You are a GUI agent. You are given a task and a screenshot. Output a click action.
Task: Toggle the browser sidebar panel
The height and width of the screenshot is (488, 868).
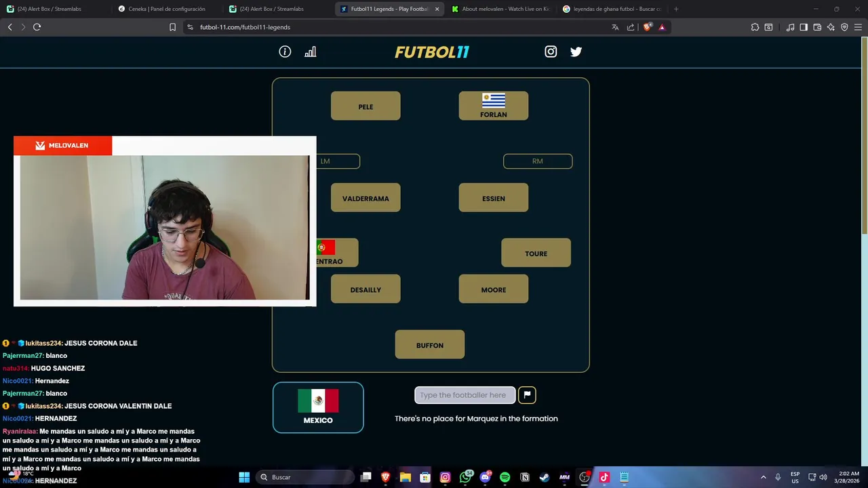coord(804,27)
